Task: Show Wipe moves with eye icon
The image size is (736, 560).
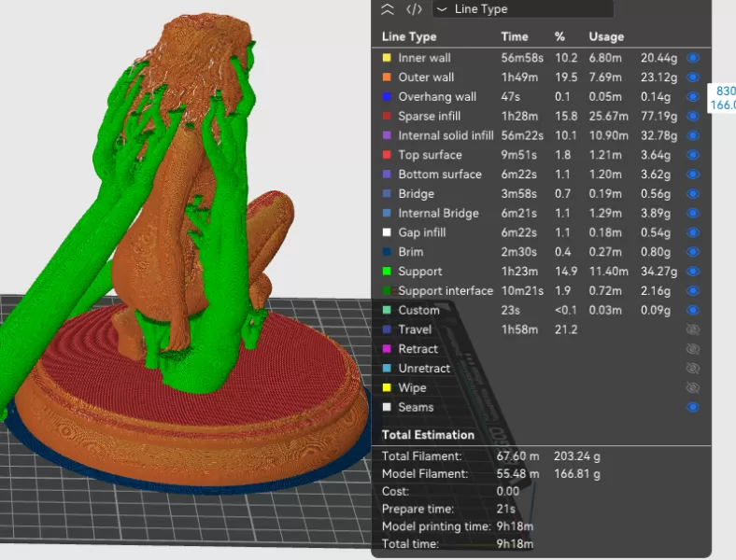Action: tap(693, 387)
